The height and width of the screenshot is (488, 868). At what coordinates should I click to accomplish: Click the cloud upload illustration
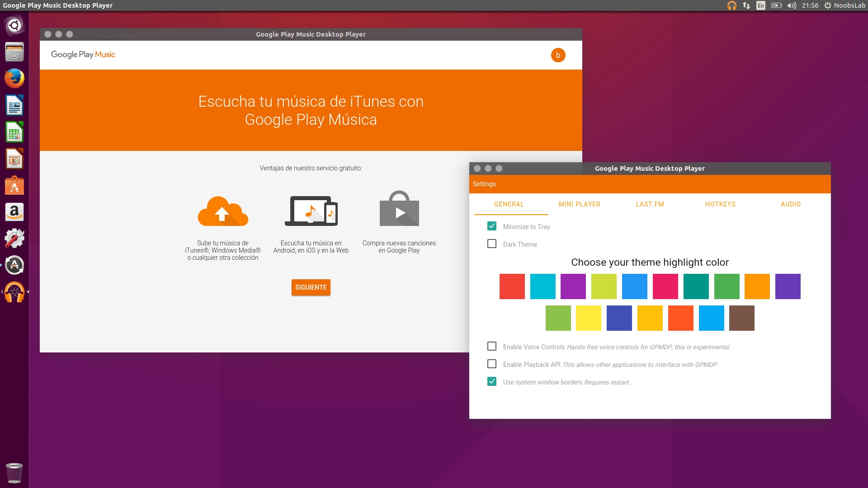[x=223, y=211]
